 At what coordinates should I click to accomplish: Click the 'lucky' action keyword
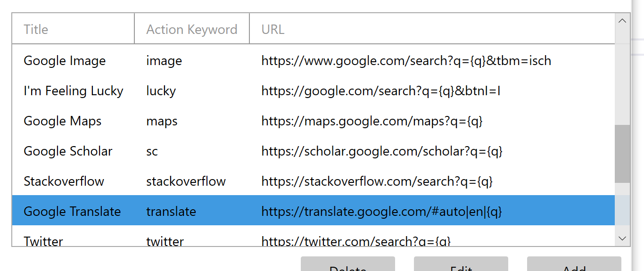click(x=161, y=91)
